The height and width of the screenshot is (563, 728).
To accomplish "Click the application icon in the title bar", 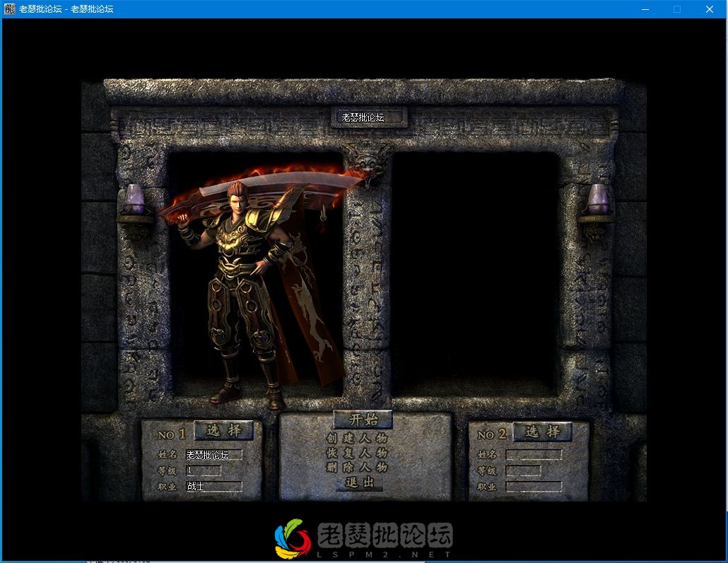I will (x=9, y=8).
